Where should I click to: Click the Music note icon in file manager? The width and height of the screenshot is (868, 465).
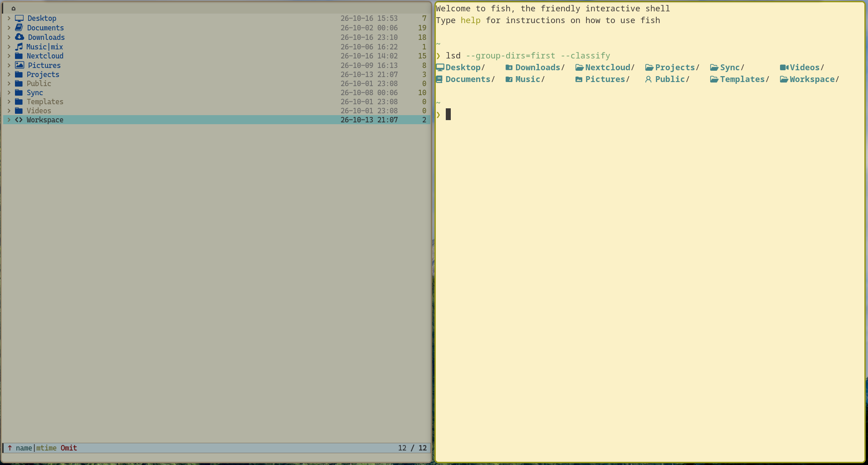[x=19, y=47]
